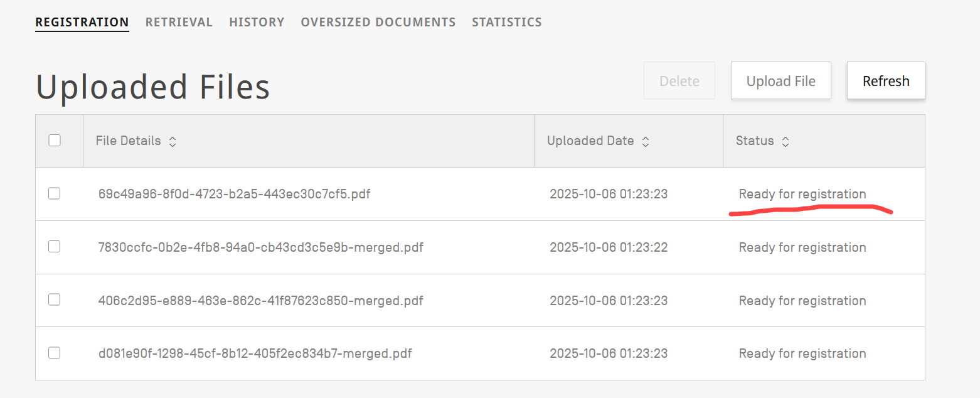This screenshot has width=980, height=398.
Task: Enable checkbox for d081e90f merged file
Action: (x=55, y=353)
